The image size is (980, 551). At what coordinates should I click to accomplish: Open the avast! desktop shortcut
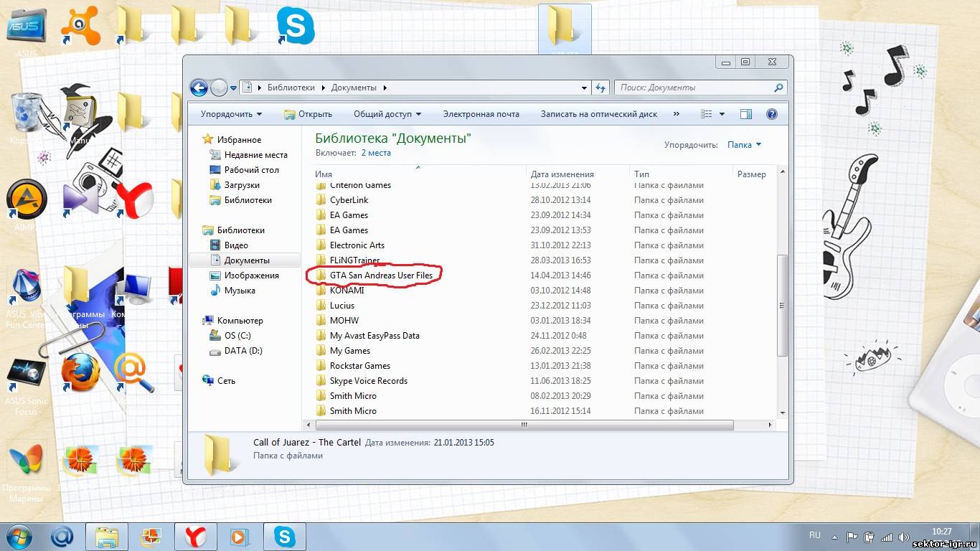(80, 27)
